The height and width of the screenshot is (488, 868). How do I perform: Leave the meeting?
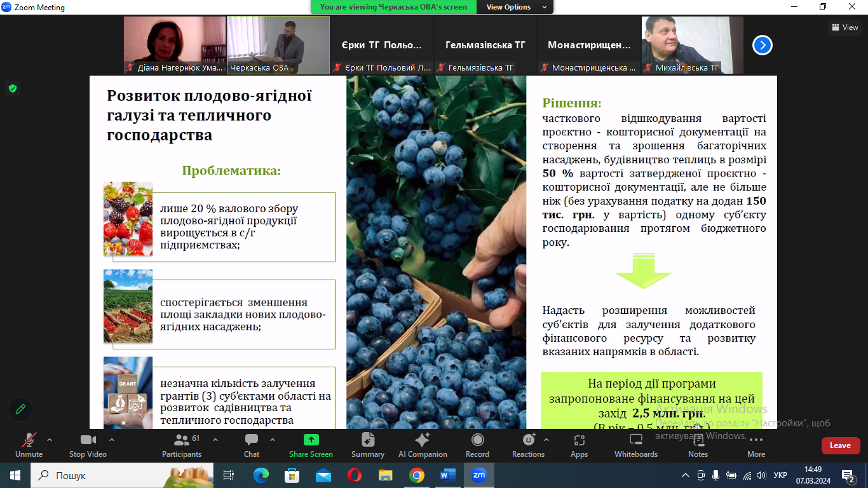(841, 445)
